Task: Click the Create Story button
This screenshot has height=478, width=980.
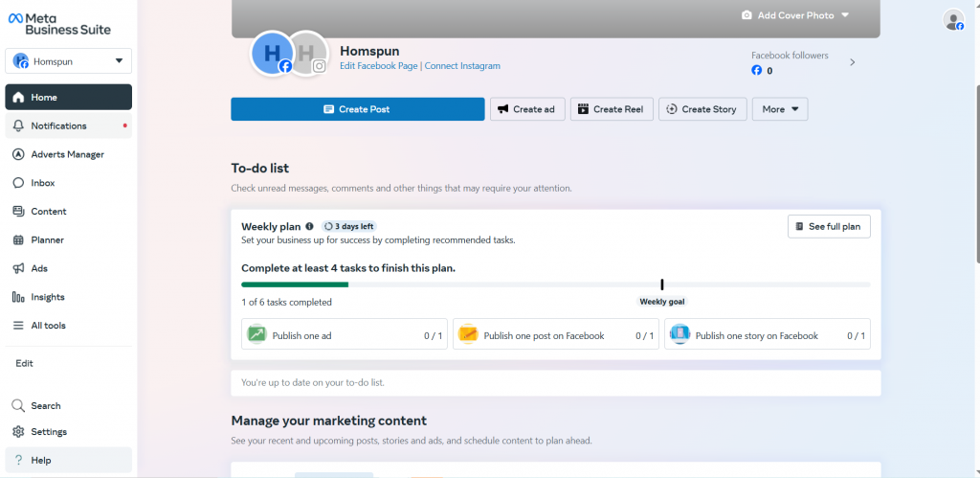Action: tap(702, 109)
